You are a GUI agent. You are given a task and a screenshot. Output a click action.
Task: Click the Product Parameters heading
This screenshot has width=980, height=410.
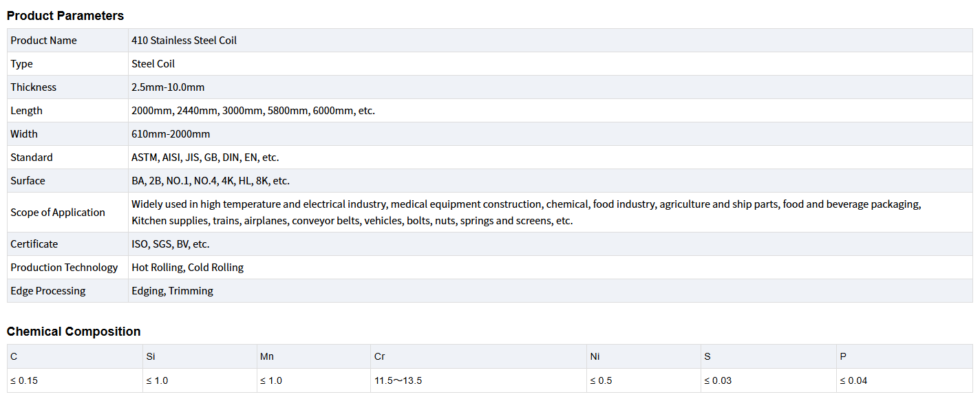(x=65, y=16)
